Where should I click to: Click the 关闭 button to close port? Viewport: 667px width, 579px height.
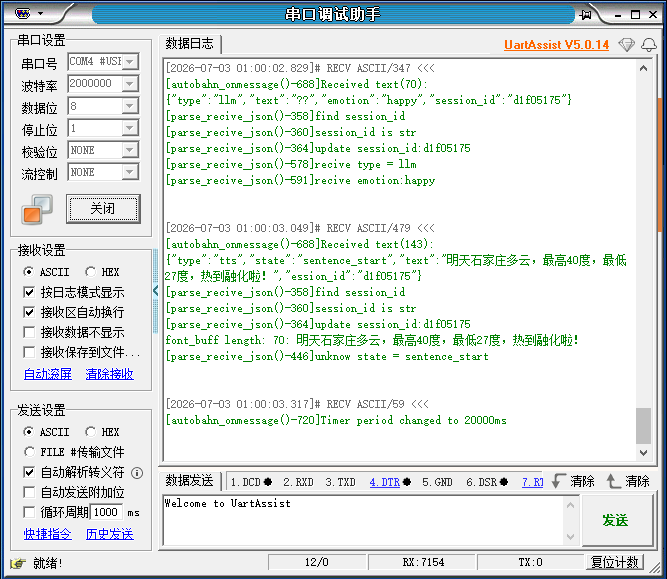103,208
